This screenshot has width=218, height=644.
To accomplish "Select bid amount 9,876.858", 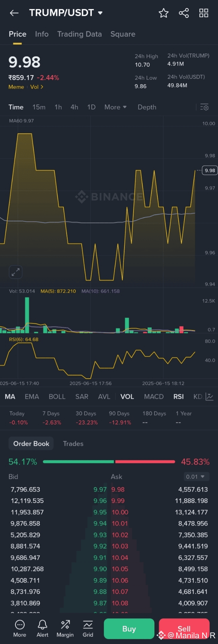I will [25, 523].
